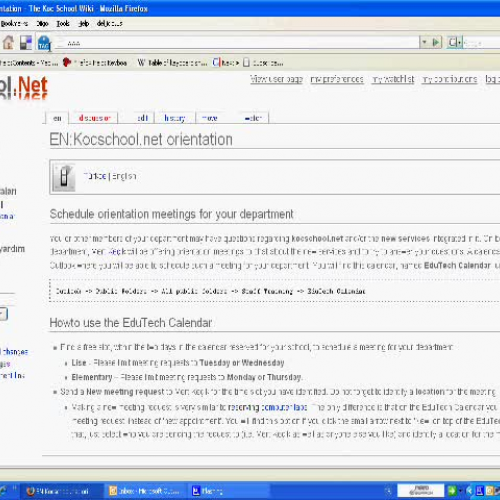
Task: Switch to the Inbox - Microsoft Outlook taskbar button
Action: point(145,491)
